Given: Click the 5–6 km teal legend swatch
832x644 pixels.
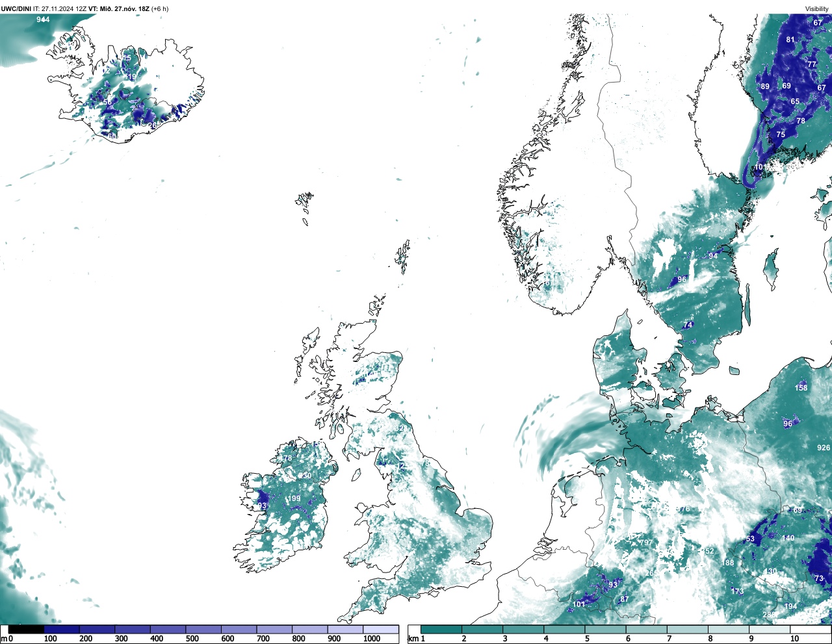Looking at the screenshot, I should pos(606,629).
